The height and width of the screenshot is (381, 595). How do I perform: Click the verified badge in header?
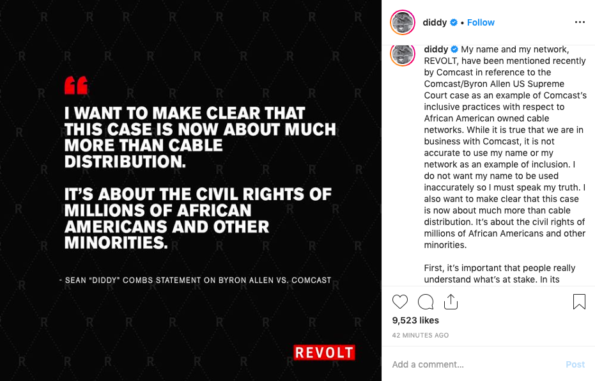pos(454,22)
